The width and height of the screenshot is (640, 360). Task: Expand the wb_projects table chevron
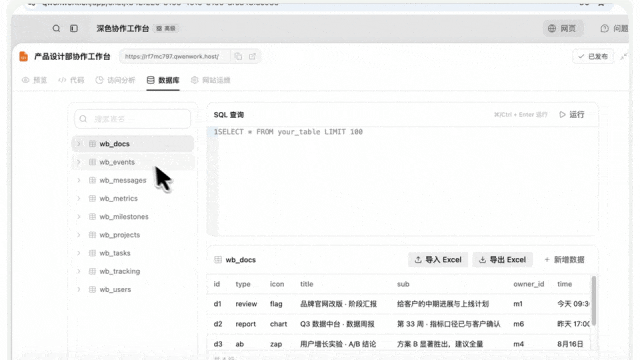tap(79, 235)
